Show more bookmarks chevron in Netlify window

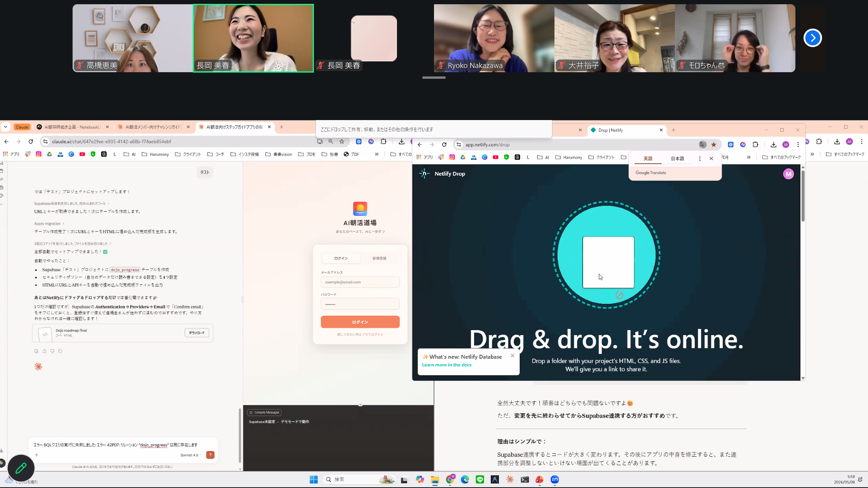click(749, 157)
